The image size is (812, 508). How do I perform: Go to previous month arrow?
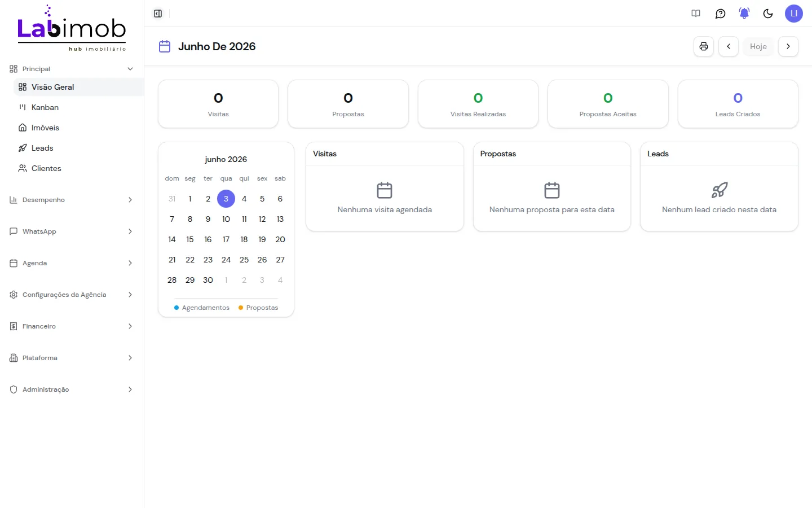(729, 46)
